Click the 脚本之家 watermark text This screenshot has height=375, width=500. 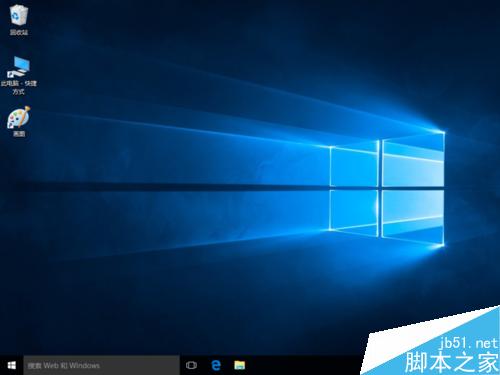451,362
